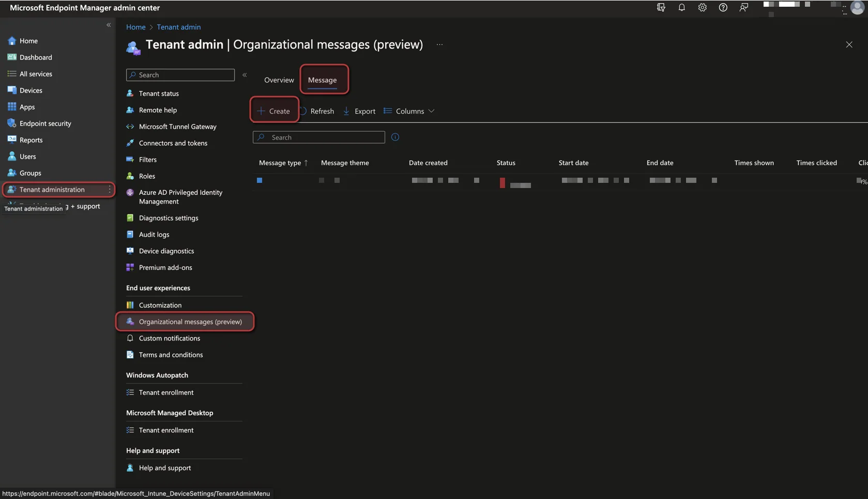Open Terms and conditions menu item
Screen dimensions: 868x499
point(171,355)
